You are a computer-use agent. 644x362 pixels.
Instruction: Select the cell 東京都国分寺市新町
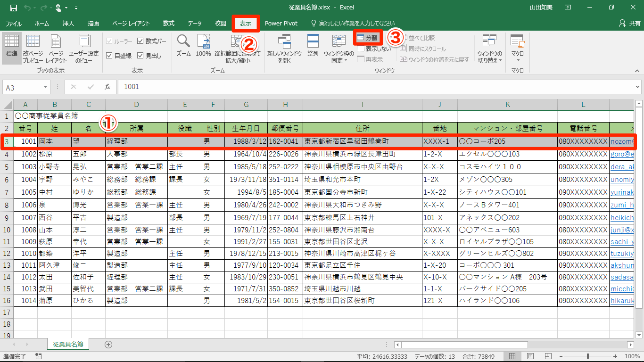coord(363,192)
